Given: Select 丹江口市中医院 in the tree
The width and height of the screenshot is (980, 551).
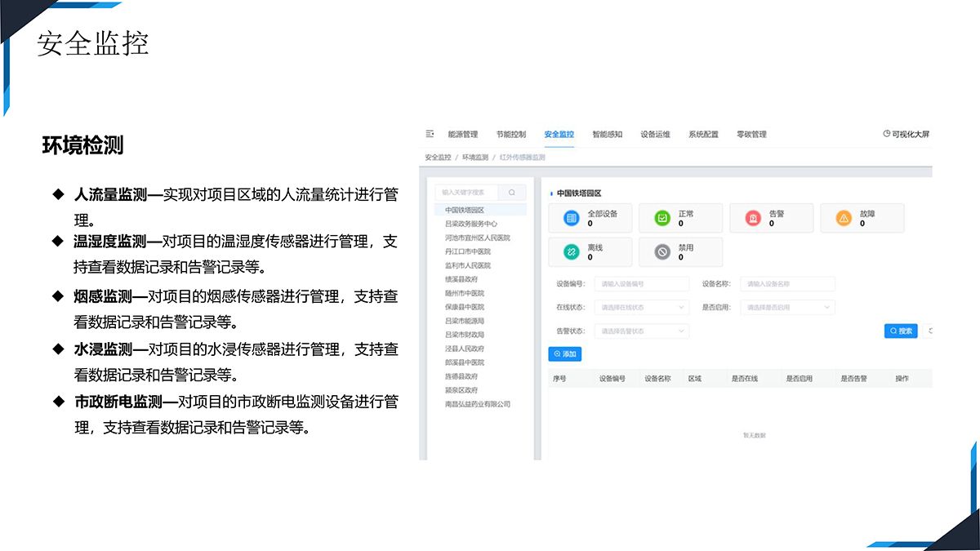Looking at the screenshot, I should (468, 251).
